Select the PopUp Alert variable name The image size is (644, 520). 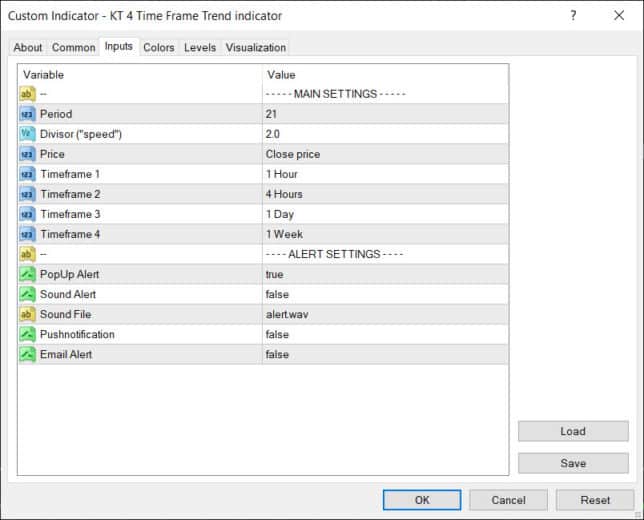69,274
